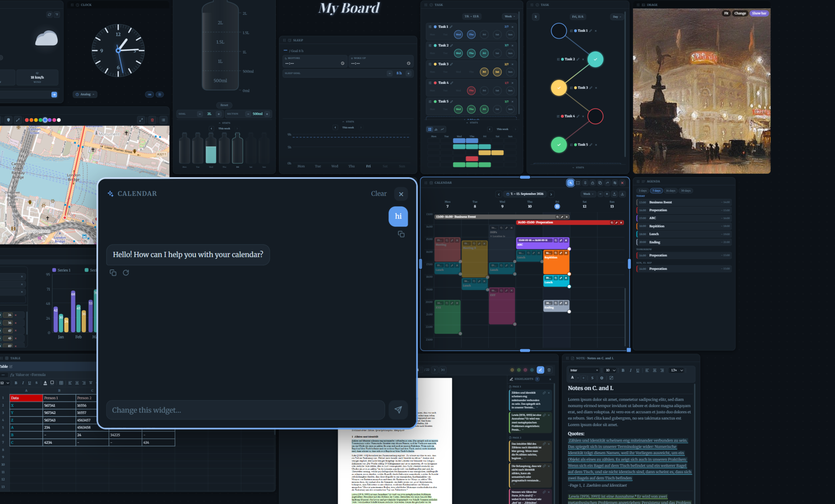Open the font size 10 dropdown in Note
Image resolution: width=835 pixels, height=504 pixels.
(x=611, y=370)
